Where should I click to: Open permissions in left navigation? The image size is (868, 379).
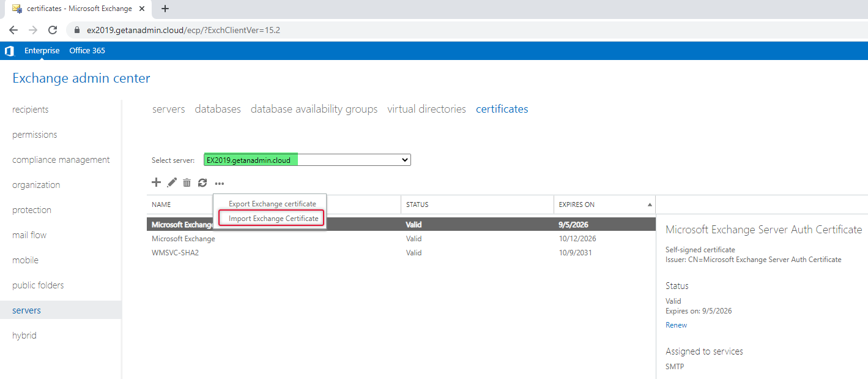point(35,135)
